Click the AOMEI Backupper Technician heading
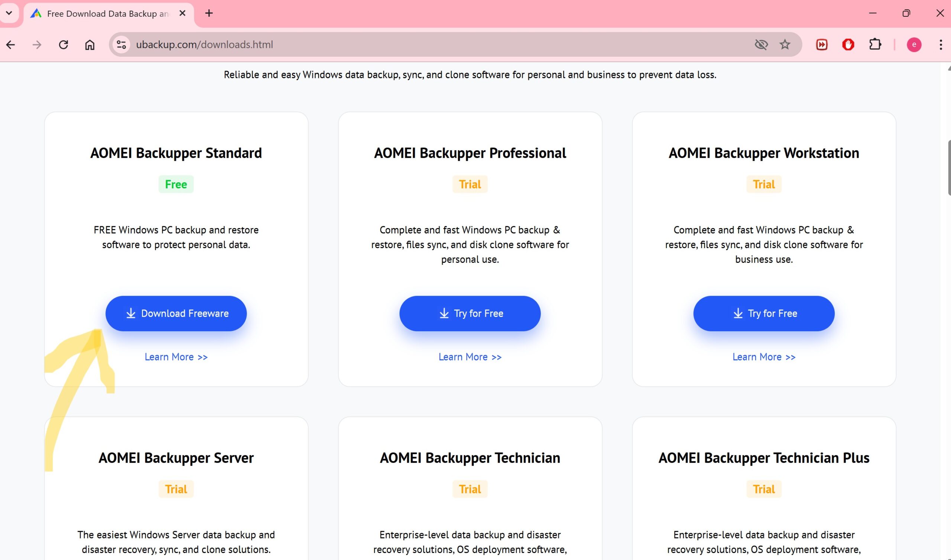951x560 pixels. 470,458
